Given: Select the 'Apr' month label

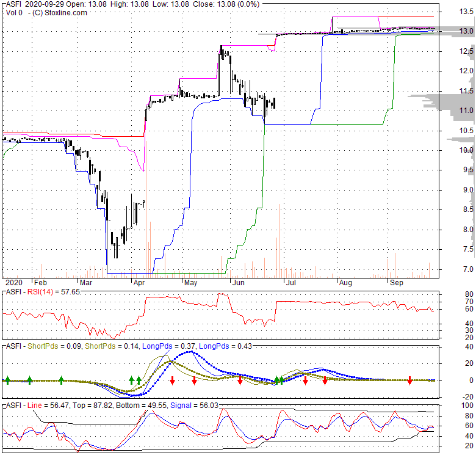Looking at the screenshot, I should (x=139, y=283).
